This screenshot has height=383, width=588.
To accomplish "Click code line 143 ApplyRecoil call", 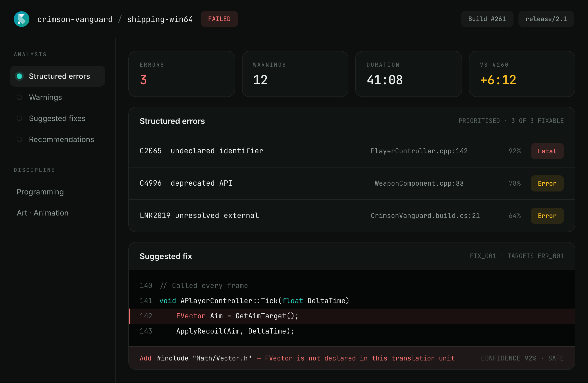I will [x=352, y=331].
